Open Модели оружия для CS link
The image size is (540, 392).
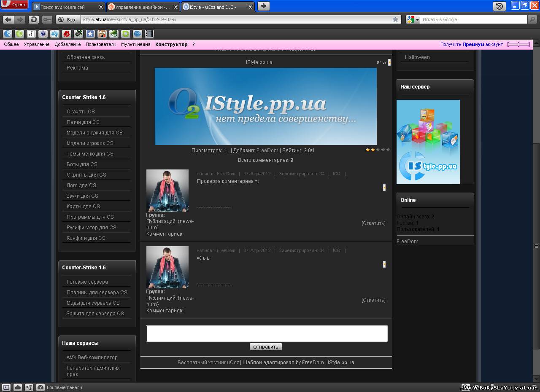94,133
